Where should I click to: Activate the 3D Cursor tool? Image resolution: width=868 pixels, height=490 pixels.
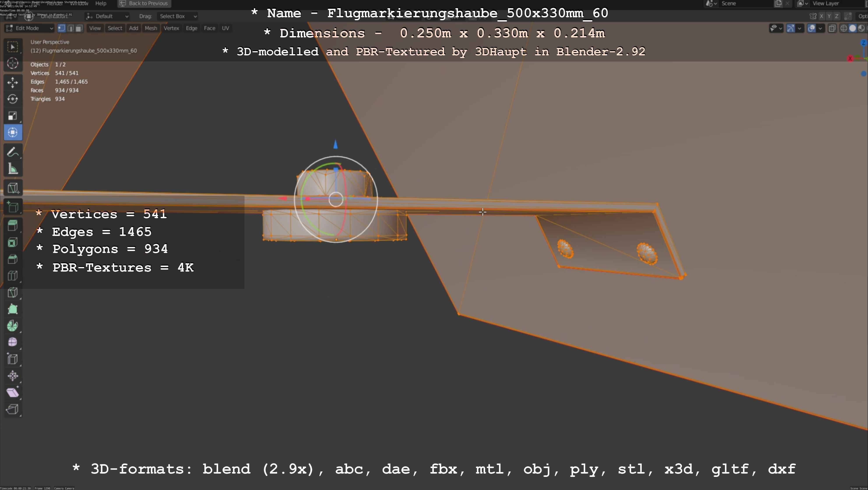click(13, 63)
